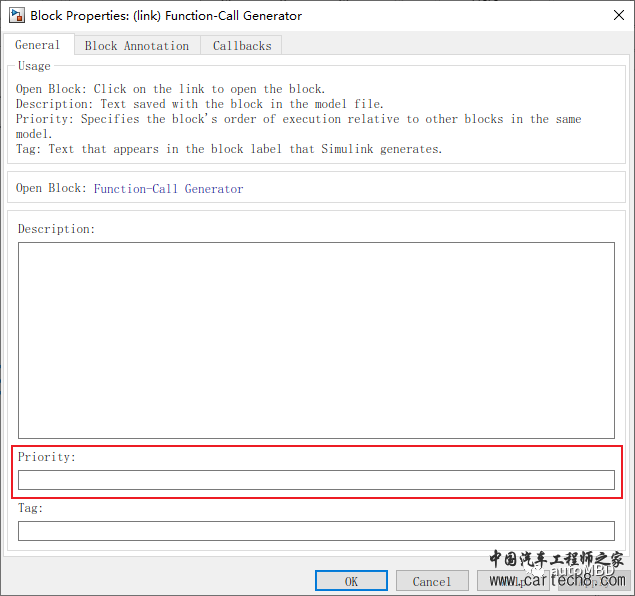The width and height of the screenshot is (635, 596).
Task: Select the 'Priority:' label text
Action: [47, 457]
